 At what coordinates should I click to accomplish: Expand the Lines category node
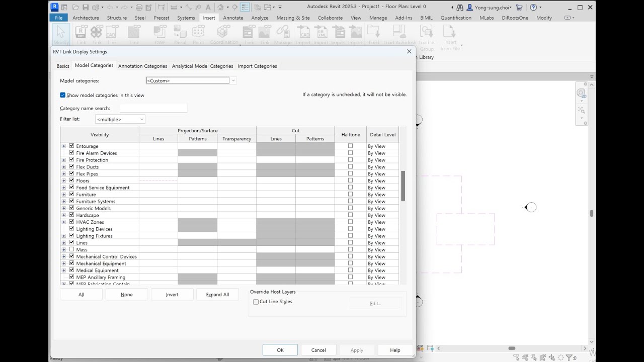(63, 243)
